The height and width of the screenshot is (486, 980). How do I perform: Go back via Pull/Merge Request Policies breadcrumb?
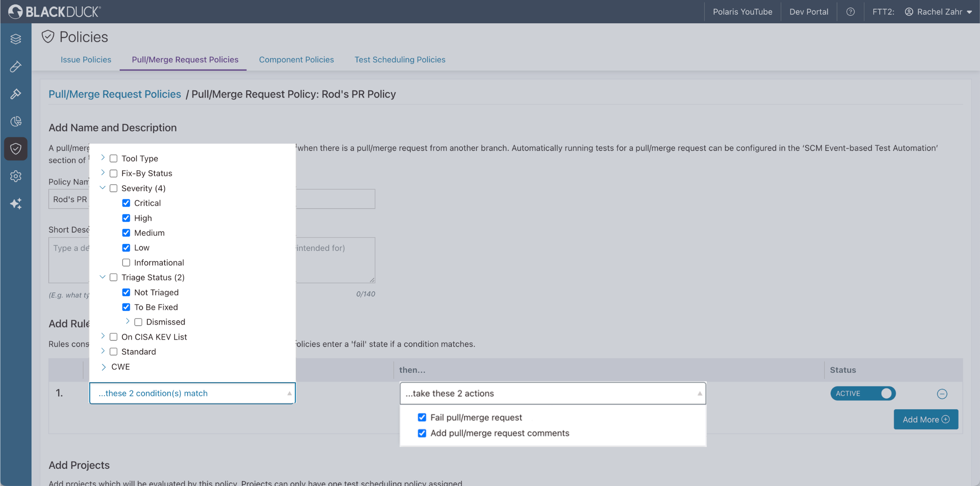pos(115,94)
